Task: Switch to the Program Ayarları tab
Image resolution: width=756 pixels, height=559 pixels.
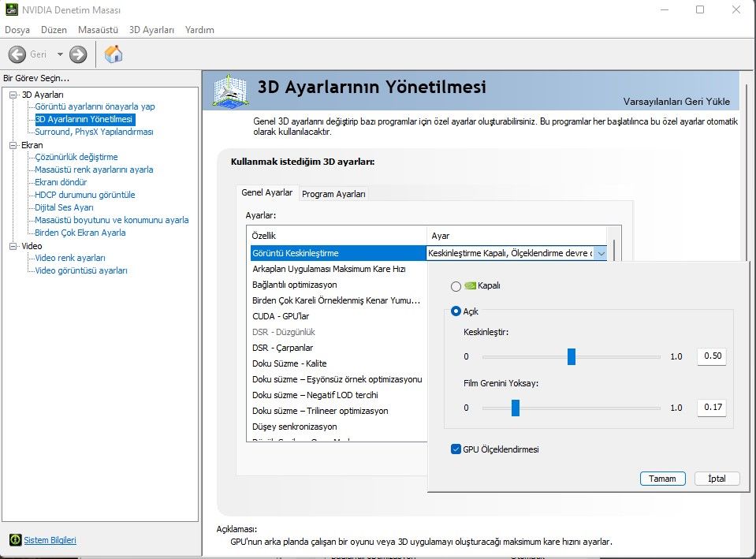Action: 333,194
